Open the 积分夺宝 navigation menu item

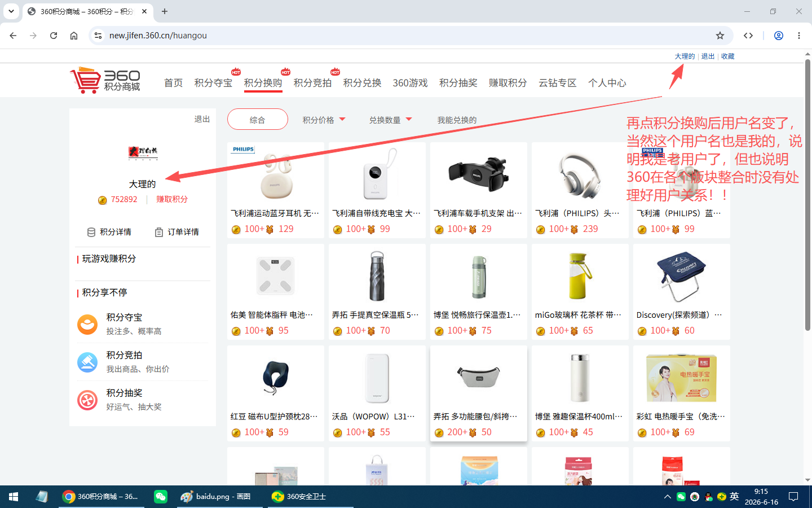[x=213, y=83]
